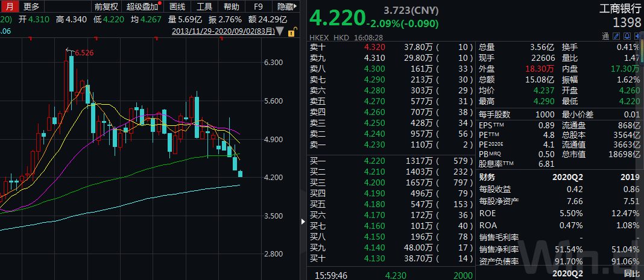
Task: Open the 更多 more periods menu
Action: click(x=31, y=7)
